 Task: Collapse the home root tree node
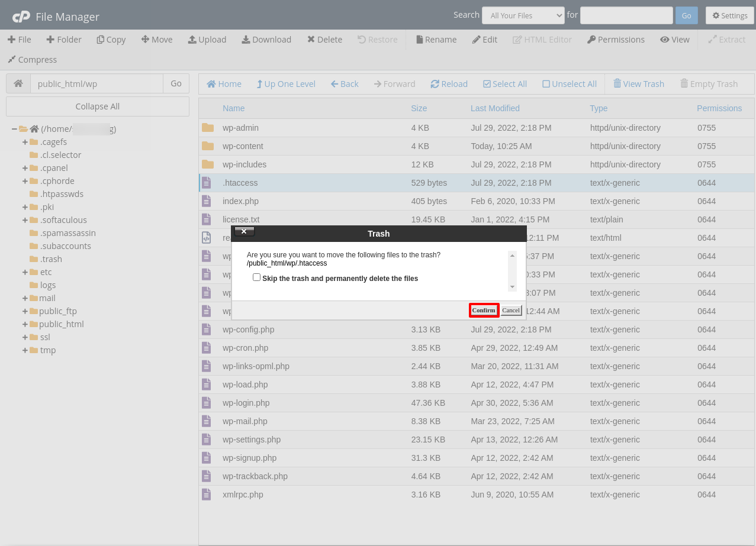[14, 129]
